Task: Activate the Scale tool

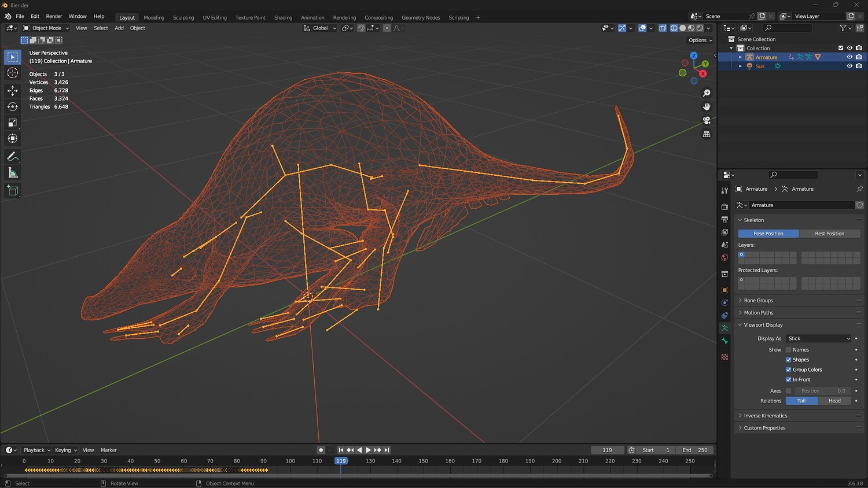Action: click(12, 123)
